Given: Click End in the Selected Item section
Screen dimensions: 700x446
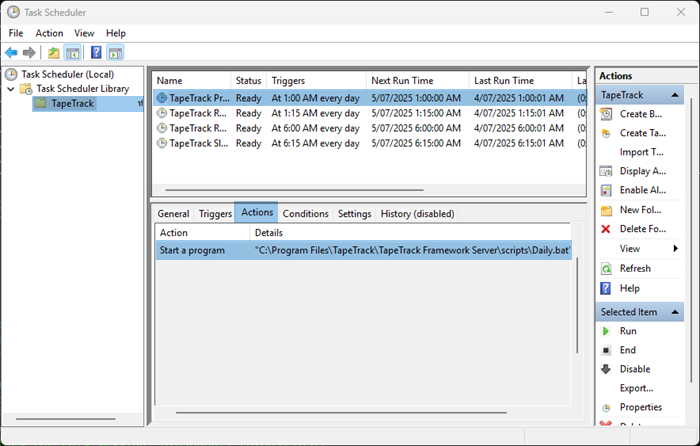Looking at the screenshot, I should coord(627,350).
